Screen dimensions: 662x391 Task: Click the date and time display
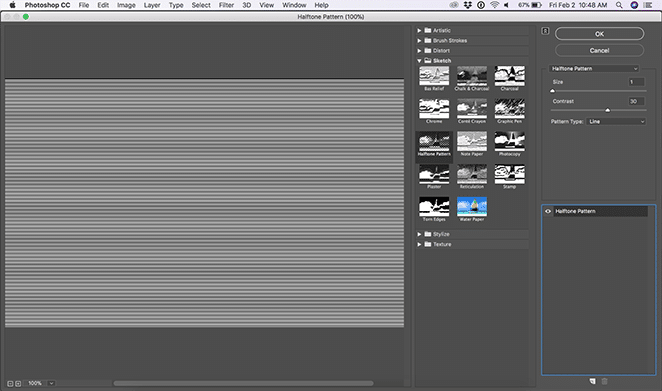coord(578,5)
